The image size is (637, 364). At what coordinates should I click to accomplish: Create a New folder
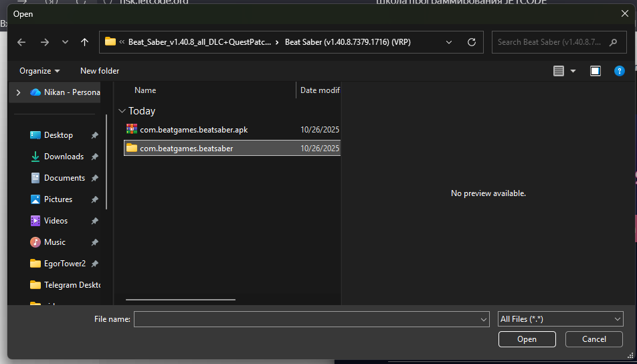100,71
